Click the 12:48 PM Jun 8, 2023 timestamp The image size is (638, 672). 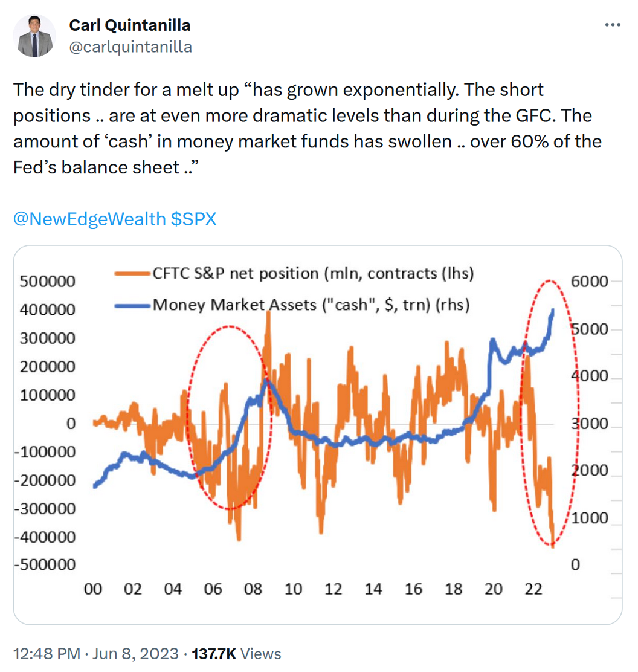pyautogui.click(x=96, y=653)
